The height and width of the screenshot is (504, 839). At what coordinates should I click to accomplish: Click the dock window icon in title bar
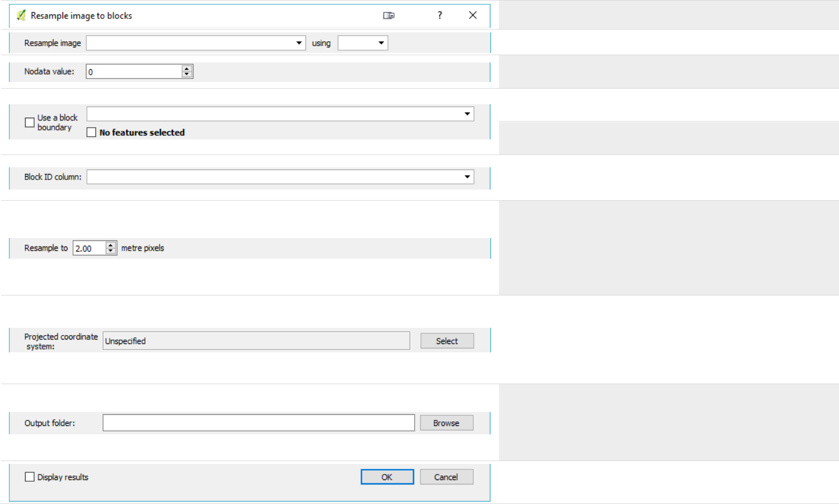[x=389, y=16]
